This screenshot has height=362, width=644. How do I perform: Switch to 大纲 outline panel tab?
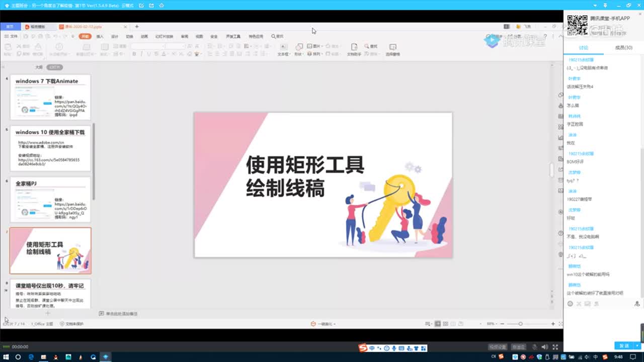[39, 67]
